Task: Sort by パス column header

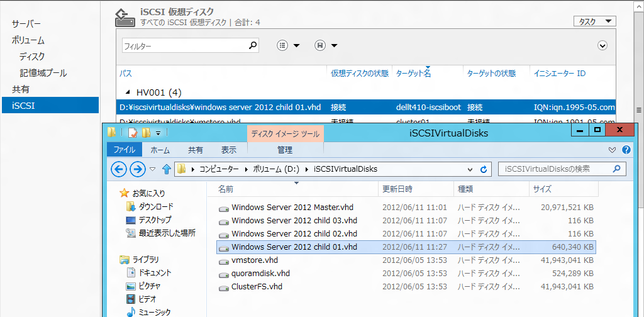Action: point(125,74)
